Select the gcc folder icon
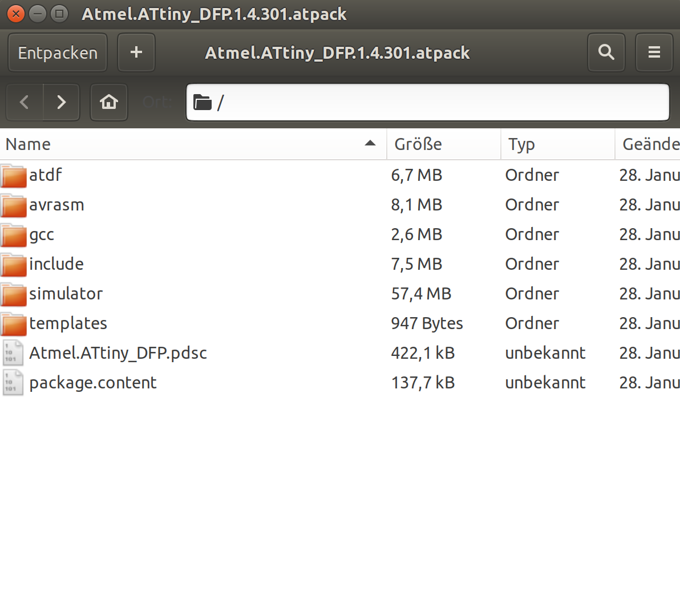This screenshot has width=680, height=616. 14,235
